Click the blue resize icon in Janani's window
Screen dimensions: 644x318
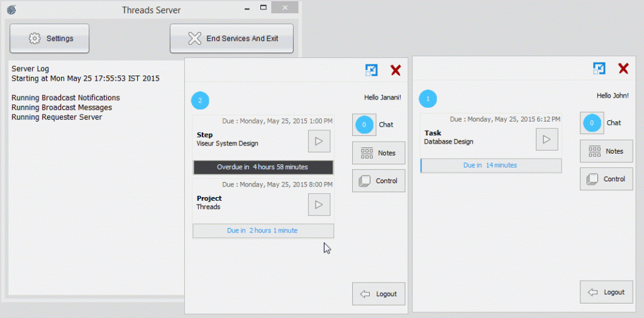coord(372,71)
